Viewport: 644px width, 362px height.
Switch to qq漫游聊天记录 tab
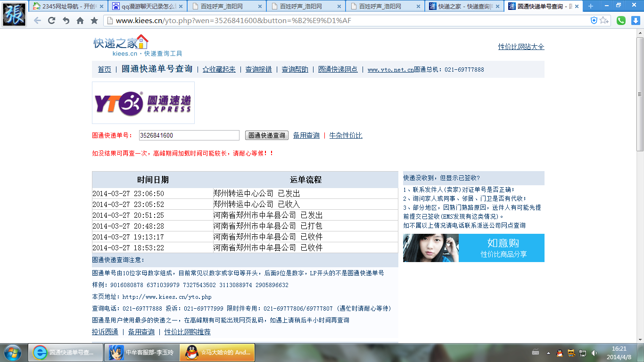[148, 7]
